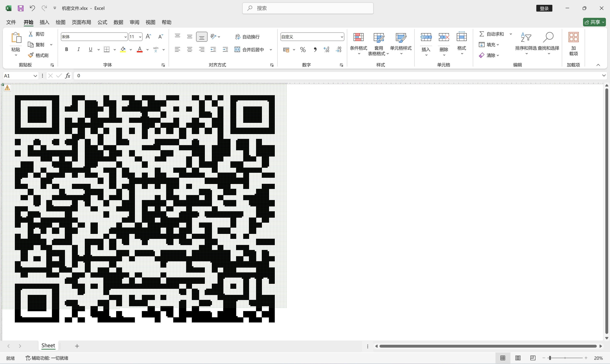Expand the number format dropdown 自定义

342,37
